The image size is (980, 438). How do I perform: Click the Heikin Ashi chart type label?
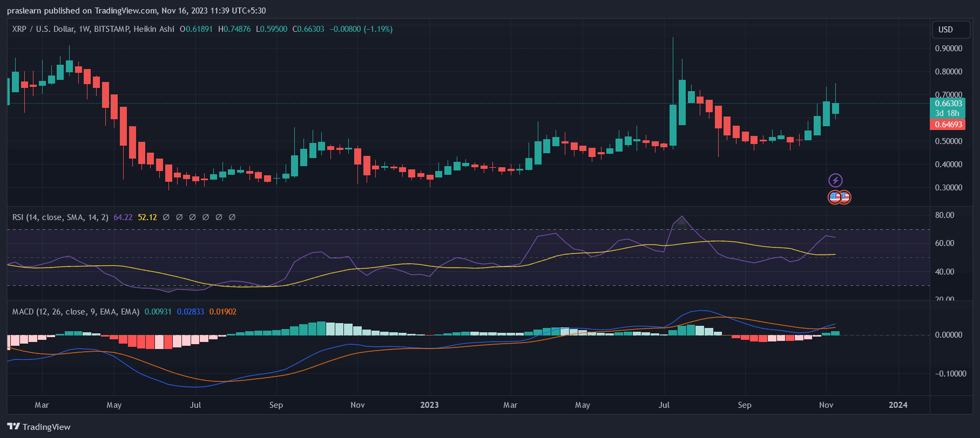pyautogui.click(x=154, y=29)
